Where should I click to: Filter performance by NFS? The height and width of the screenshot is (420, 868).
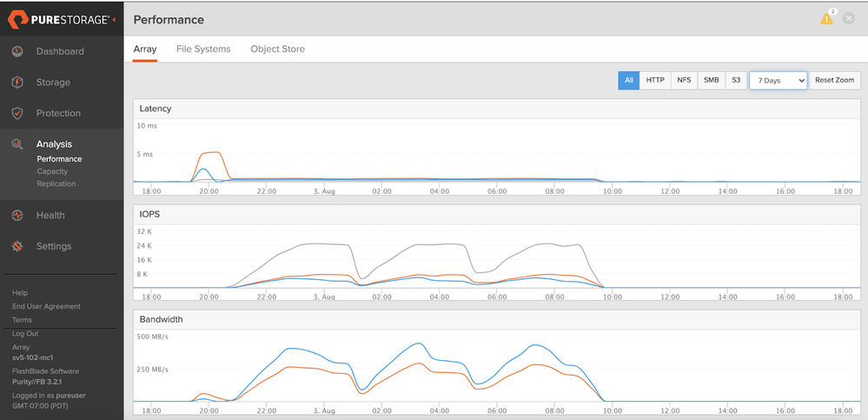(x=684, y=80)
